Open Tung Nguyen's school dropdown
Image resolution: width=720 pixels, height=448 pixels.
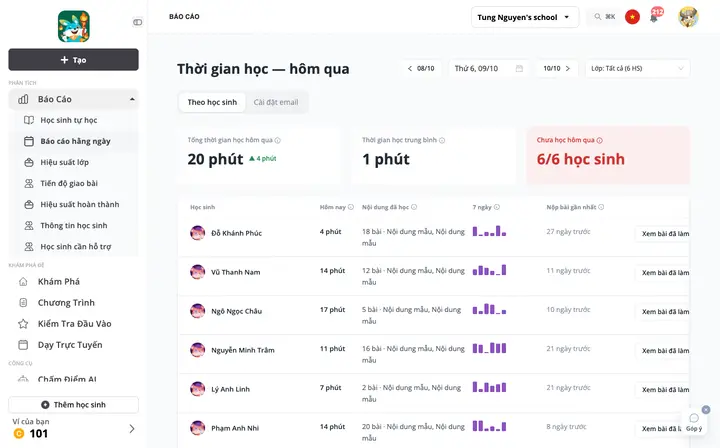pos(524,17)
